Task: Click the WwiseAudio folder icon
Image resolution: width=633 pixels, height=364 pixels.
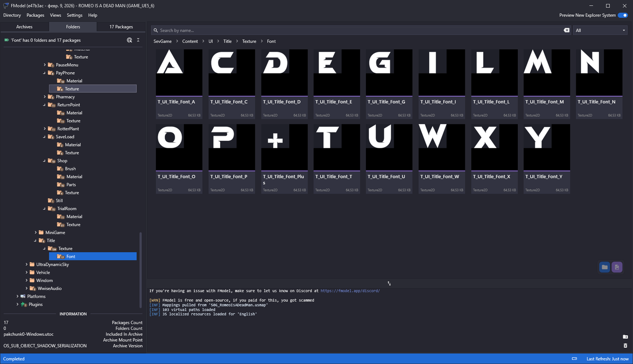Action: coord(33,288)
